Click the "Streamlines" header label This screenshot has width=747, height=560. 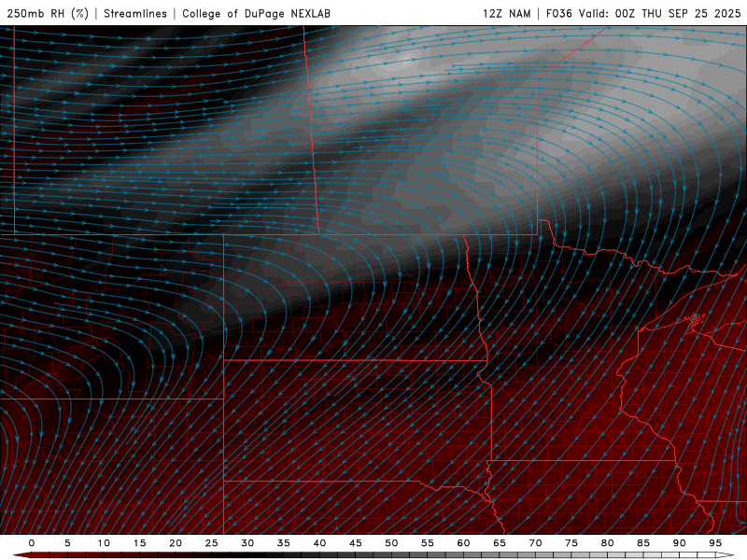click(x=135, y=13)
